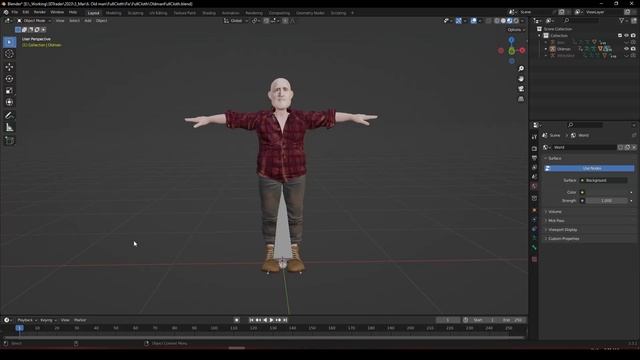Expand the Viewport Display panel

562,230
